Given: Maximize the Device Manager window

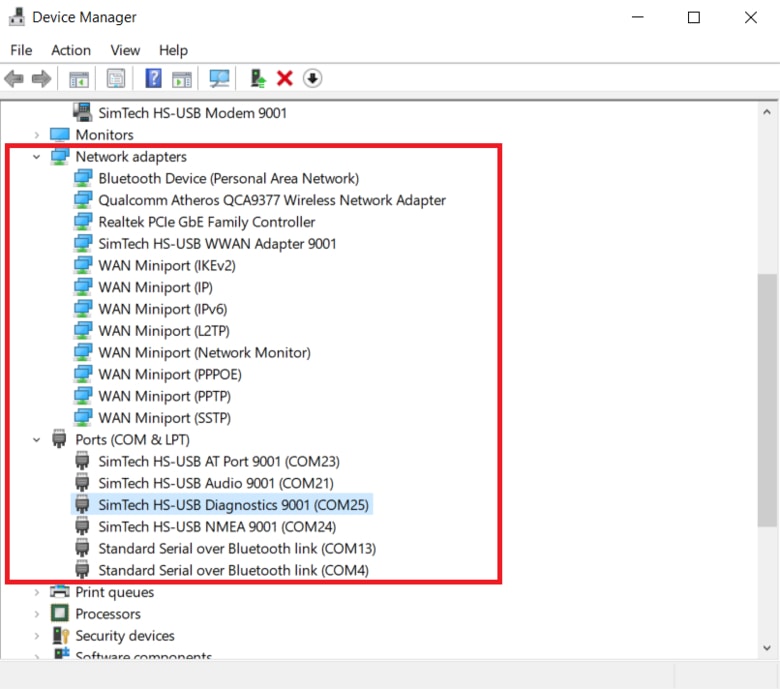Looking at the screenshot, I should [x=693, y=17].
